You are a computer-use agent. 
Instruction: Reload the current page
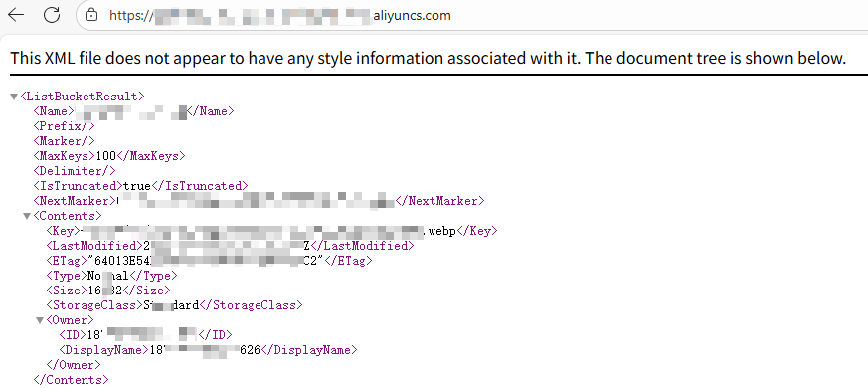click(x=52, y=15)
